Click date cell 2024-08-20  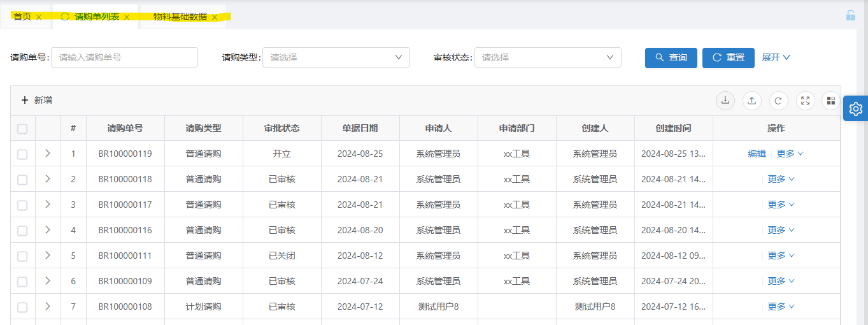coord(360,230)
